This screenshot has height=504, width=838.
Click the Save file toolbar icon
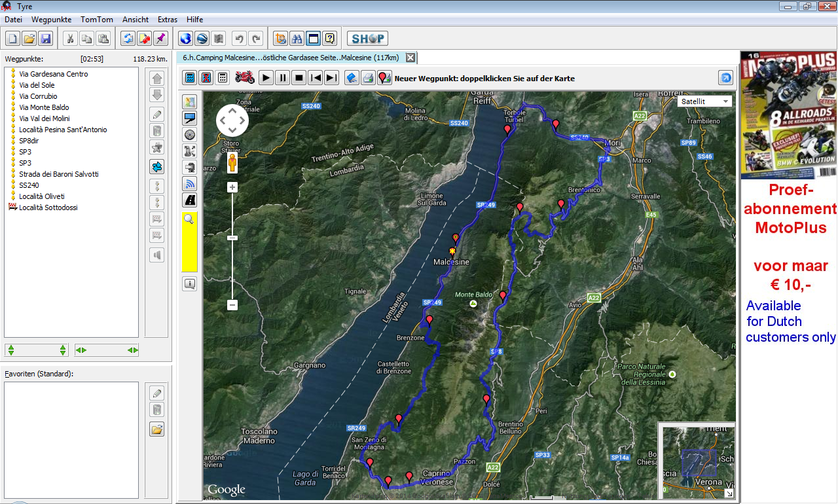(46, 39)
